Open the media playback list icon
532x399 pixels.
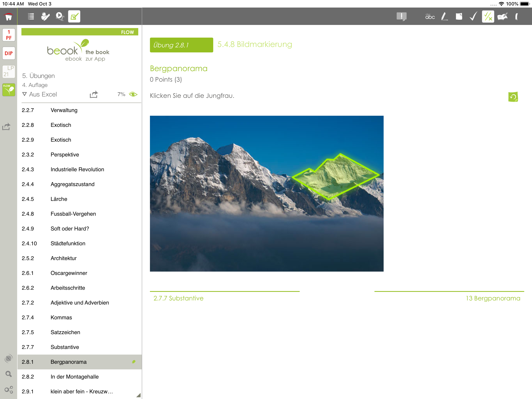click(60, 17)
